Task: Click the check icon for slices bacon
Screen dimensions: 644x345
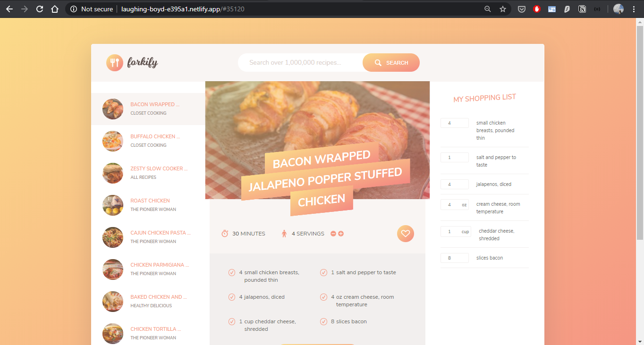Action: click(323, 321)
